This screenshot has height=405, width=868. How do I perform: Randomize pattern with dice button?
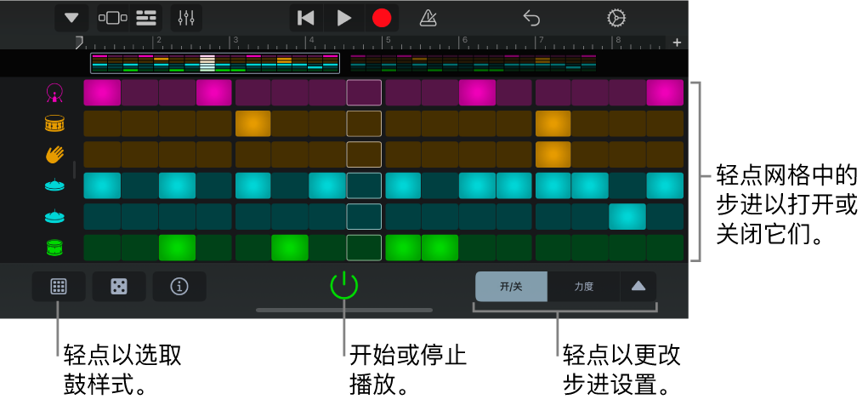point(118,287)
